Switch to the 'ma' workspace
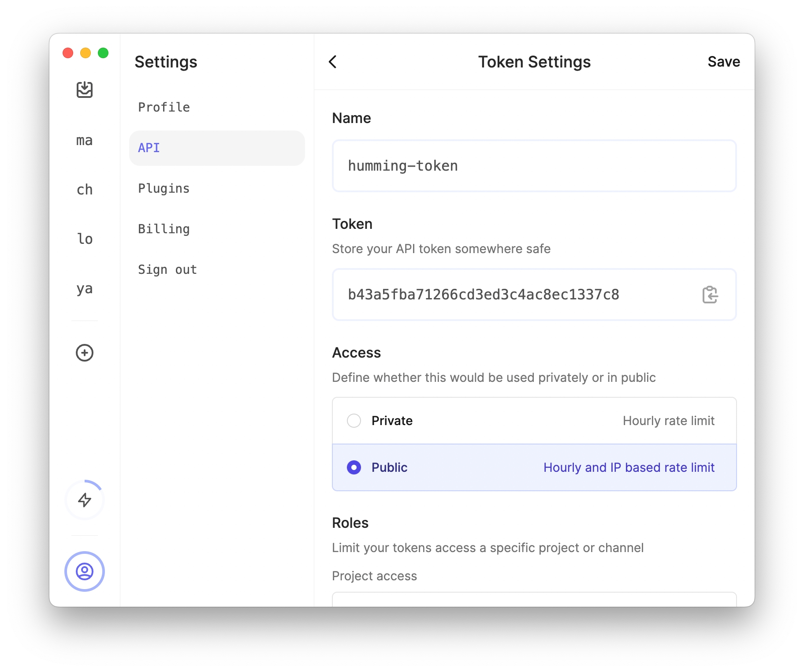The image size is (804, 672). click(85, 141)
